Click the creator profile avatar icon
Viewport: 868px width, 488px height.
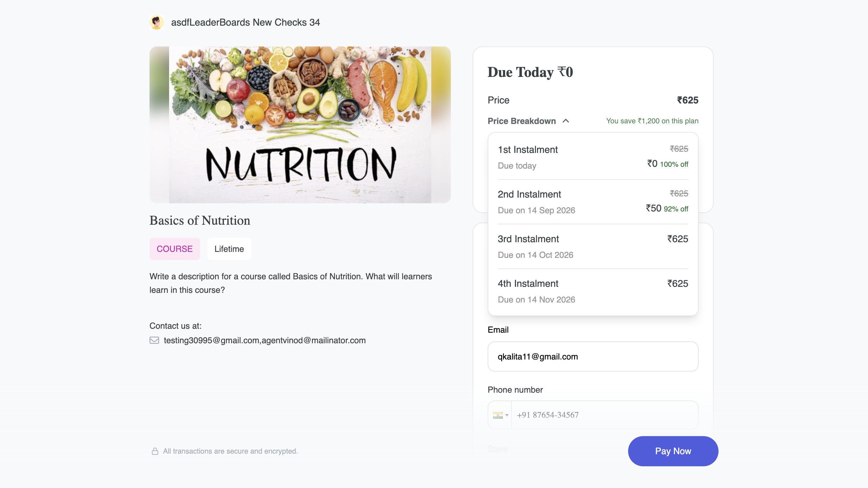157,22
